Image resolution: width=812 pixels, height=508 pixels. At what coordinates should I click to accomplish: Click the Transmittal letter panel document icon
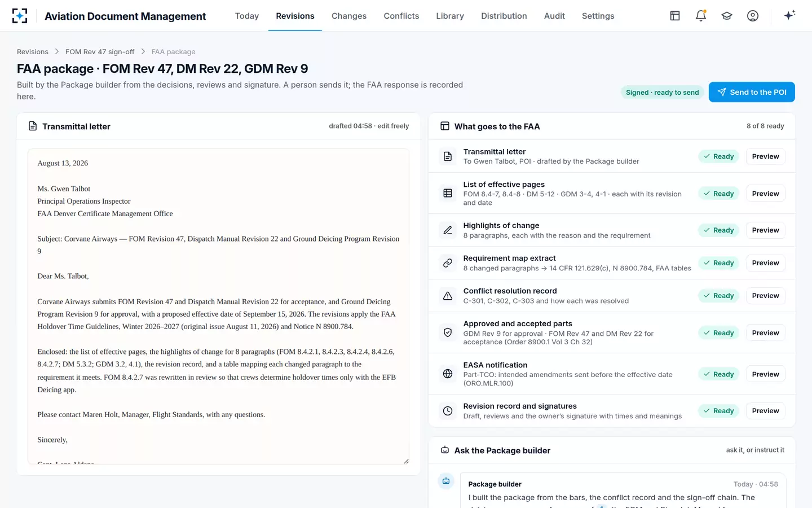point(33,126)
